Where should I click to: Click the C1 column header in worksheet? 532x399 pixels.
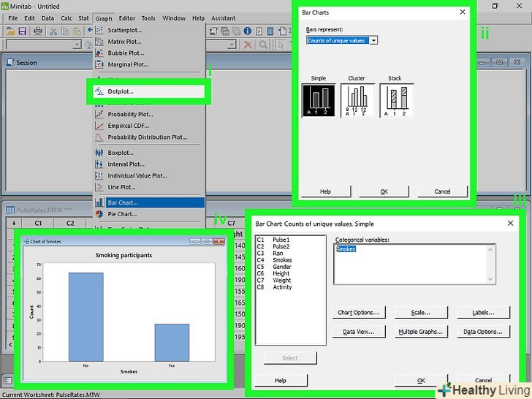(x=38, y=224)
